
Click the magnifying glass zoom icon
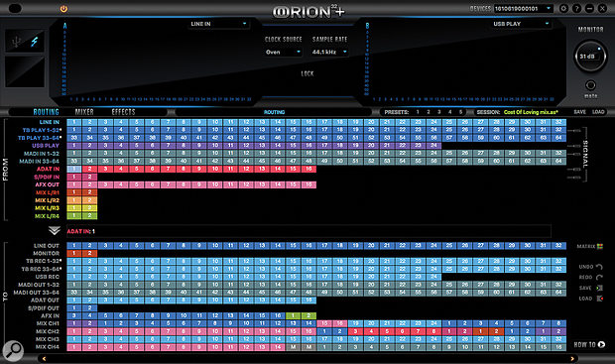(x=13, y=351)
